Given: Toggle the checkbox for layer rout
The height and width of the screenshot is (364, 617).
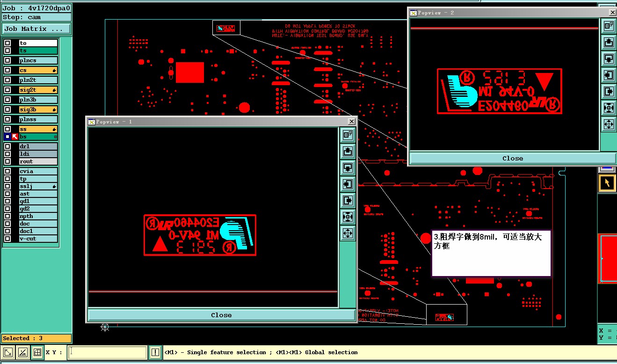Looking at the screenshot, I should coord(7,161).
